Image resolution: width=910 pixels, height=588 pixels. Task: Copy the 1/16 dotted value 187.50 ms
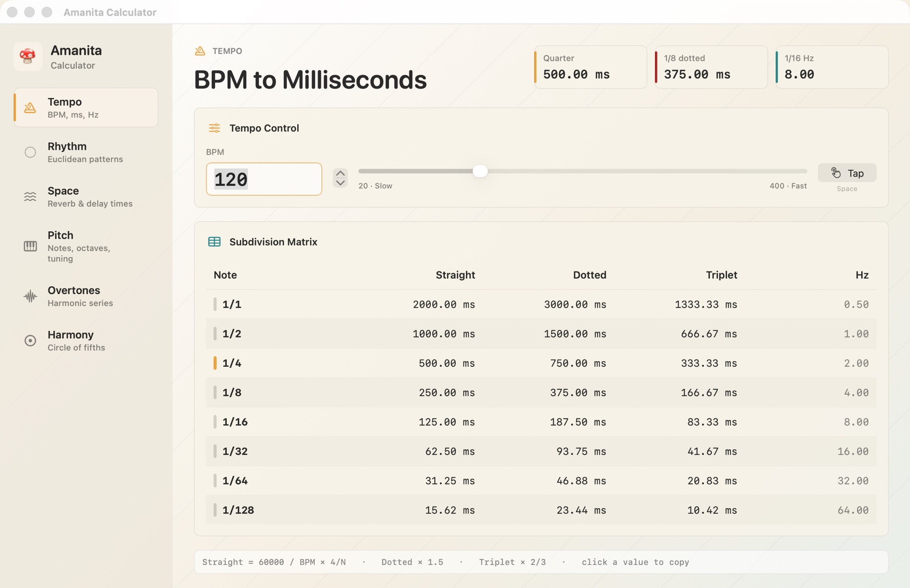(578, 422)
